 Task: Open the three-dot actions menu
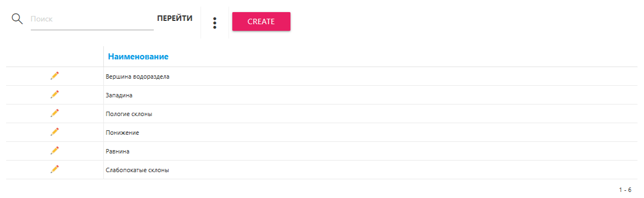[215, 23]
